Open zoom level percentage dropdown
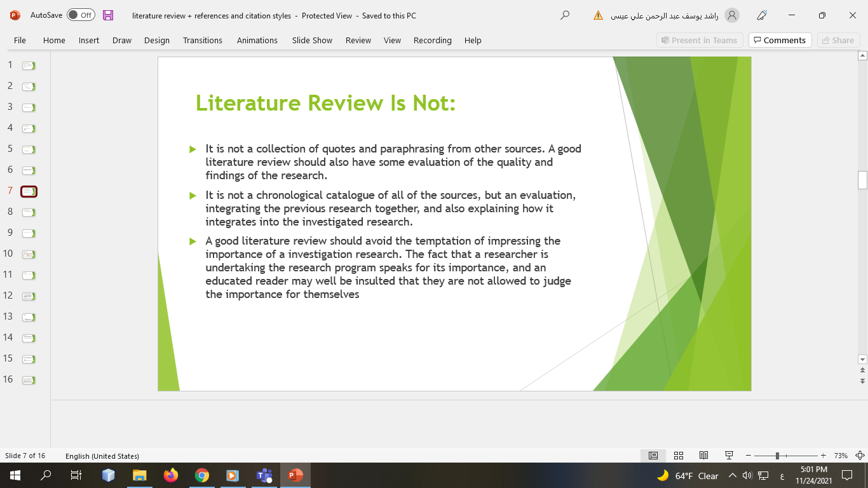Screen dimensions: 868x488 841,455
